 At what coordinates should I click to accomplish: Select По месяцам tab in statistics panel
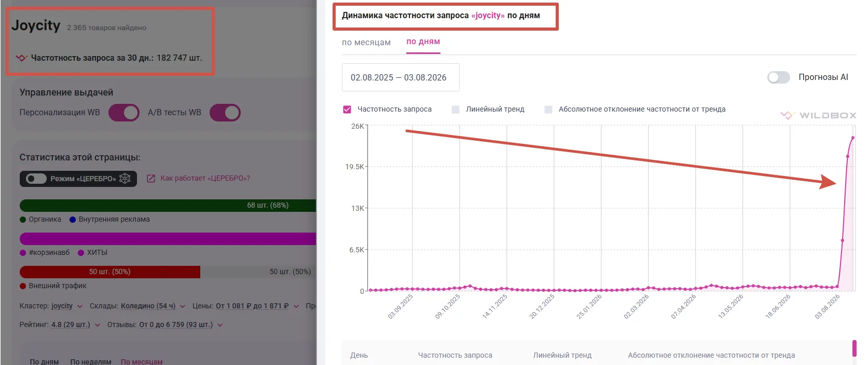coord(142,361)
